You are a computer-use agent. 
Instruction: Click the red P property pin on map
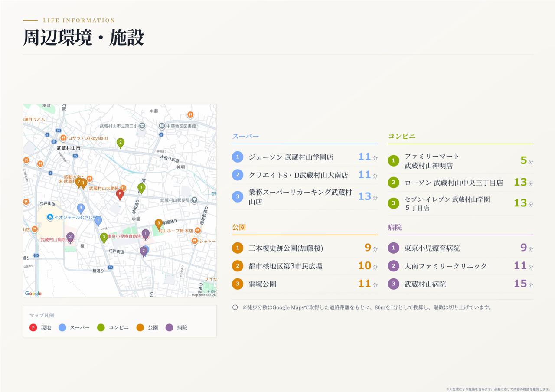pos(120,195)
